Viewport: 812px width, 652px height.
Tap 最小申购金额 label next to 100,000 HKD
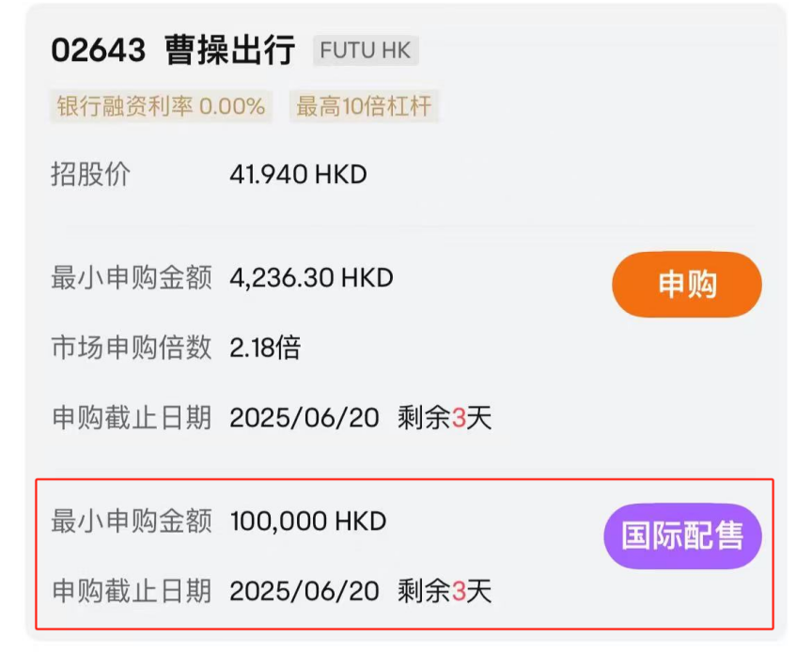click(x=131, y=521)
